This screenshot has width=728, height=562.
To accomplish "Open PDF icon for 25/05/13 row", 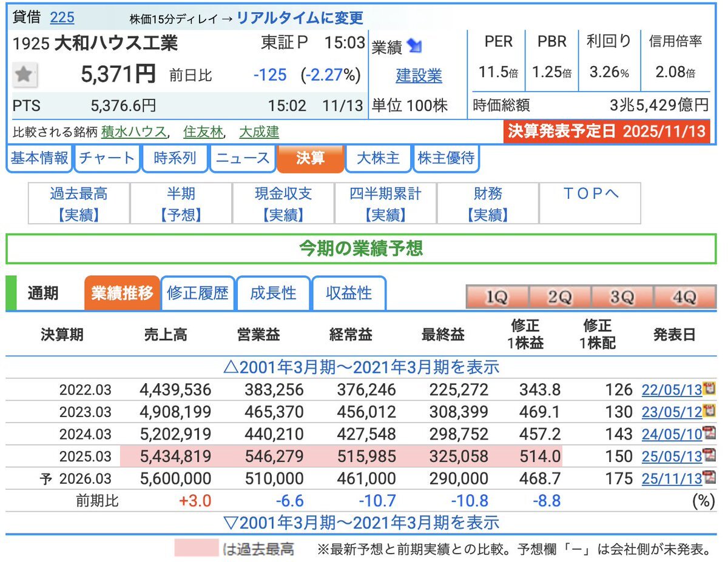I will [x=709, y=455].
